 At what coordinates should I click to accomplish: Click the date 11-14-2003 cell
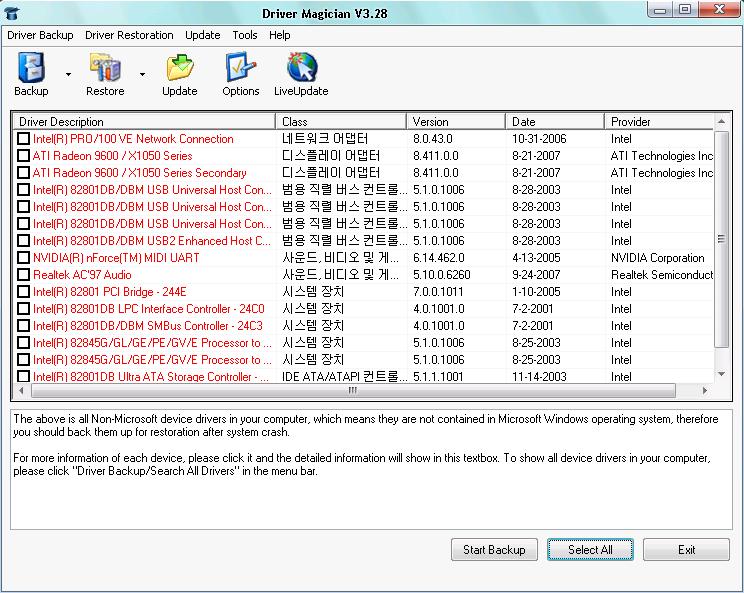coord(539,377)
